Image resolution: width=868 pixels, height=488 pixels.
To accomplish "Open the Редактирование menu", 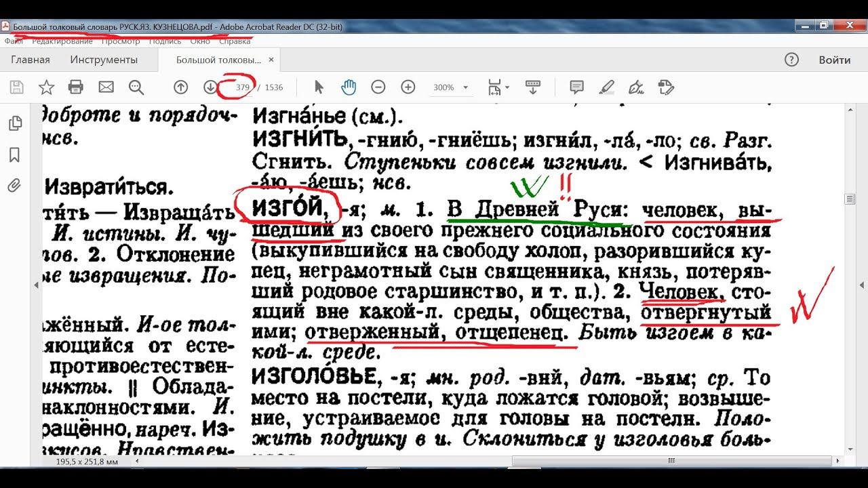I will click(x=62, y=41).
